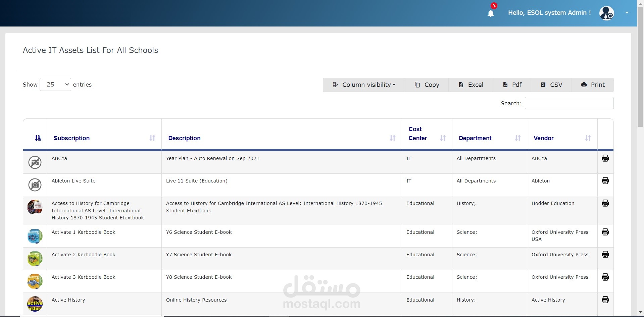Click the 'Online History Resources' description

point(196,300)
